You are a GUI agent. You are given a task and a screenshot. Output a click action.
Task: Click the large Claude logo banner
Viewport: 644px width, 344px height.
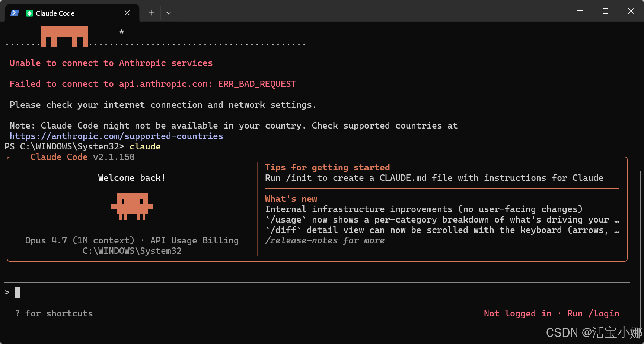click(x=64, y=37)
